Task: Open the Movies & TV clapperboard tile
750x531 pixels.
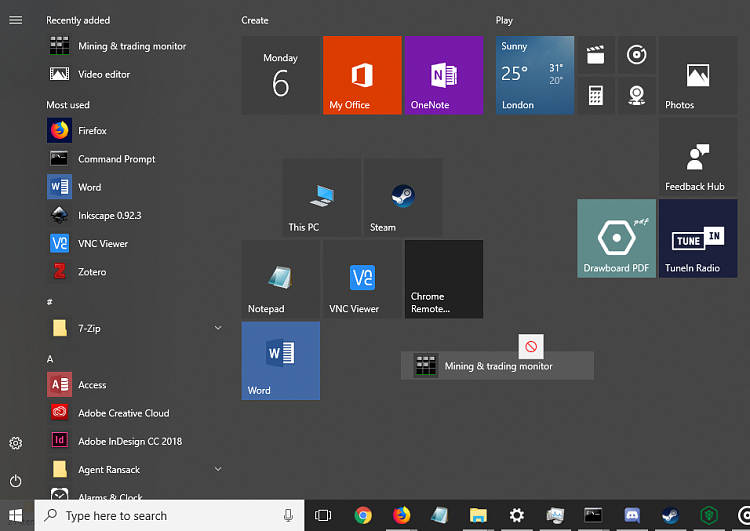Action: pos(596,55)
